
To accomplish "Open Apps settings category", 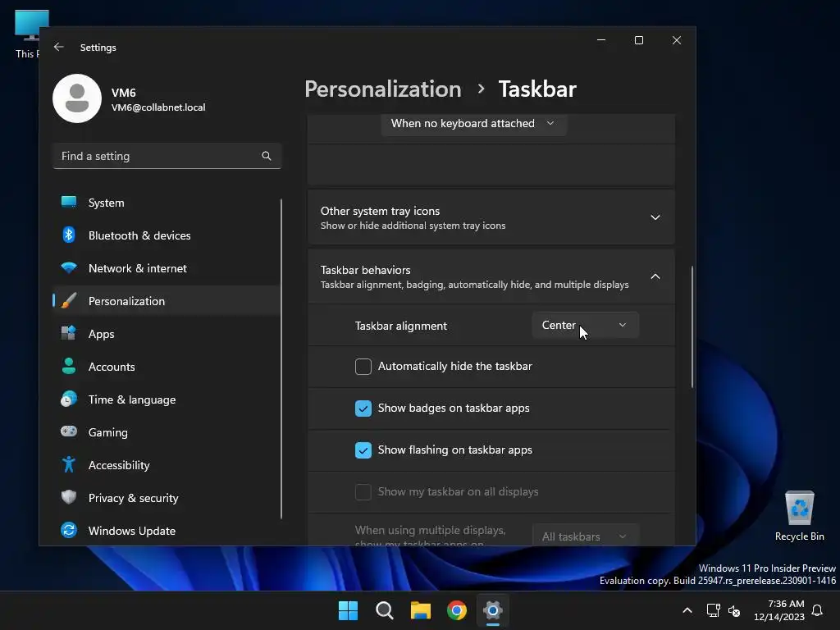I will click(166, 334).
